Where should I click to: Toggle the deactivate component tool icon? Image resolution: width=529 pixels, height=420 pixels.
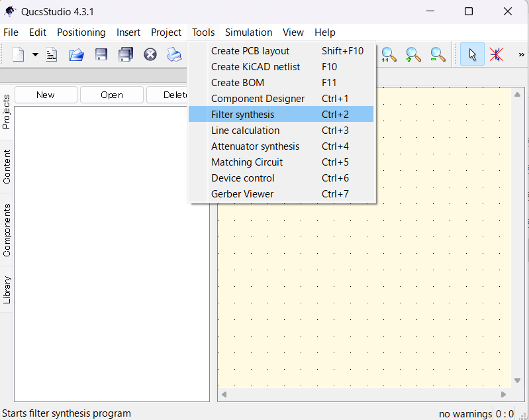pos(497,54)
